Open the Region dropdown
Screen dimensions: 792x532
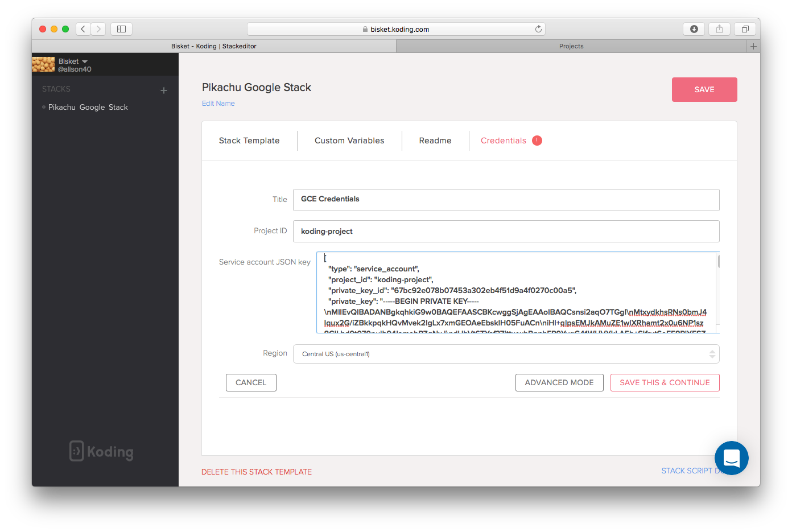coord(506,354)
